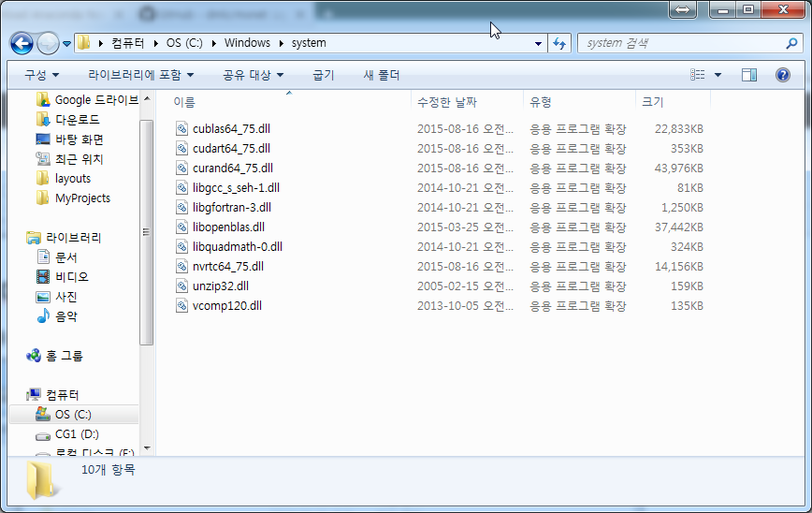Open the address bar history dropdown arrow
The image size is (812, 513).
538,43
